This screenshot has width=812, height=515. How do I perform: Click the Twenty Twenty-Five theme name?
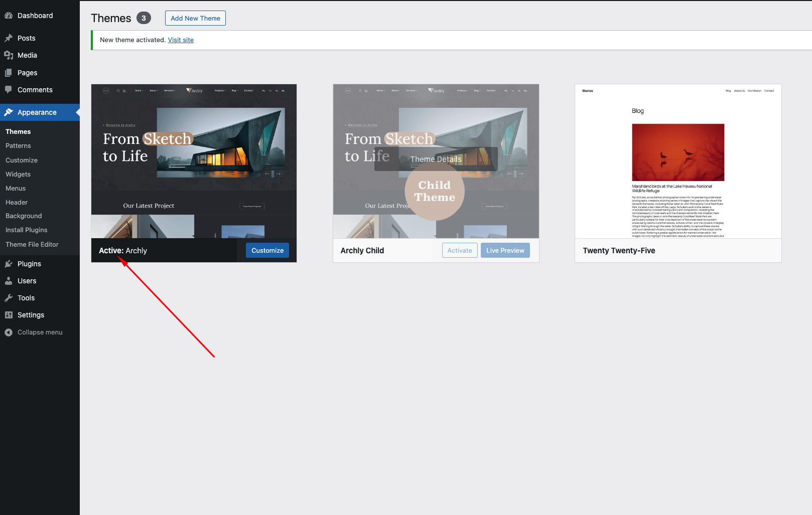619,251
